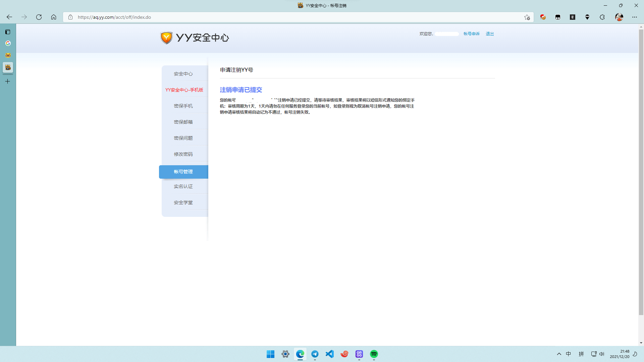
Task: Open browser profile avatar menu
Action: click(619, 17)
